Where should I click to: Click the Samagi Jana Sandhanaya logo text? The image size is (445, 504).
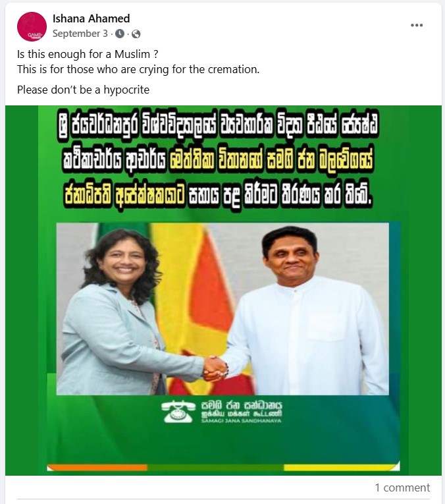[x=242, y=412]
